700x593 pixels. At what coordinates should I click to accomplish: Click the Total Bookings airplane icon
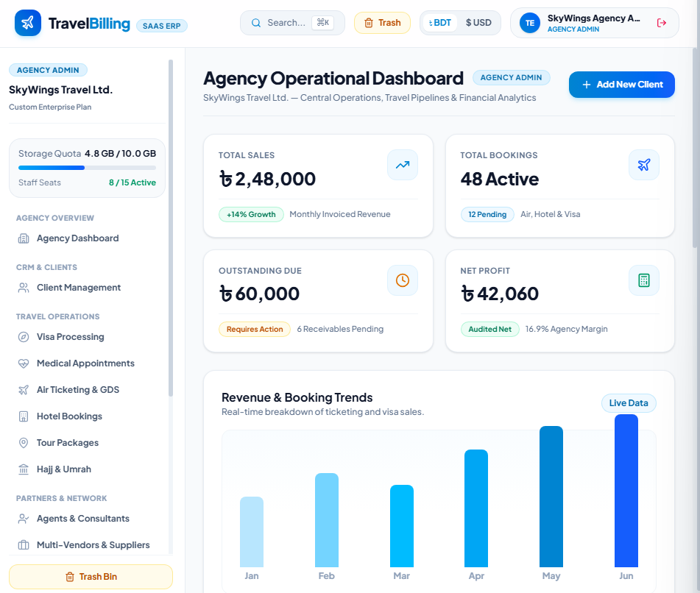644,165
